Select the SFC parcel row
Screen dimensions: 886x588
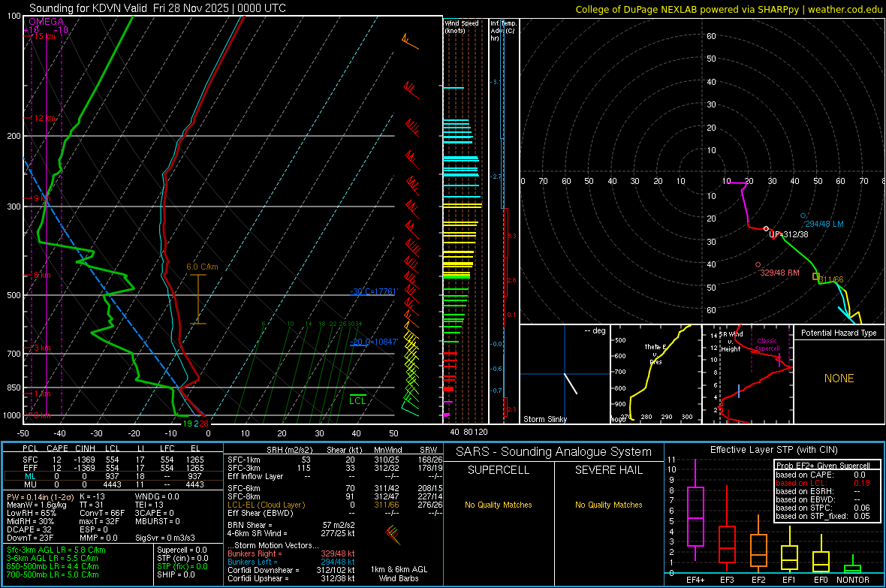pyautogui.click(x=113, y=460)
